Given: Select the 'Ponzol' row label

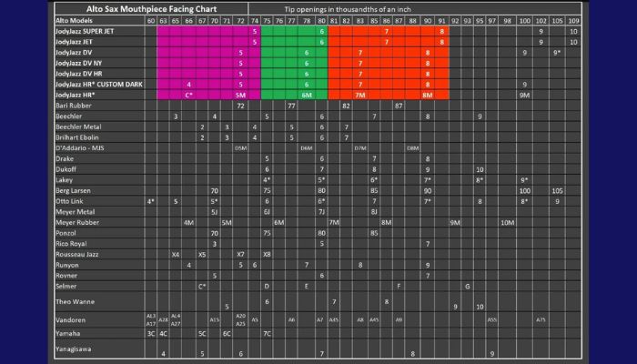Looking at the screenshot, I should (x=66, y=233).
